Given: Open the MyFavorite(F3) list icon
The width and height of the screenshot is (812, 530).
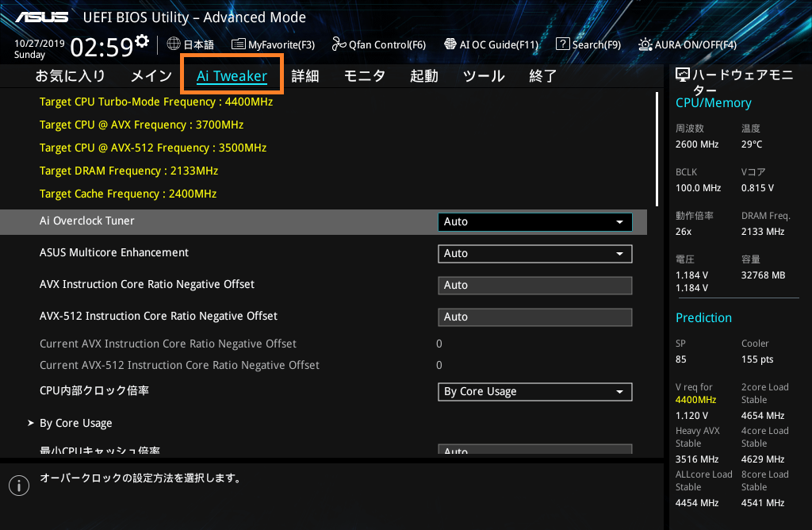Looking at the screenshot, I should [238, 44].
